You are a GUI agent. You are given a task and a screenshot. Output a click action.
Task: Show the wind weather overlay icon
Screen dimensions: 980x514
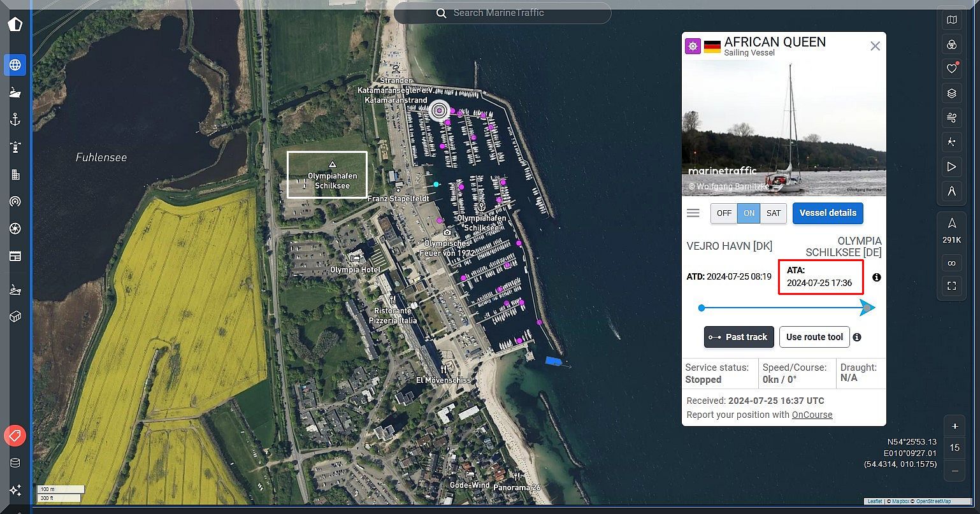pyautogui.click(x=951, y=118)
